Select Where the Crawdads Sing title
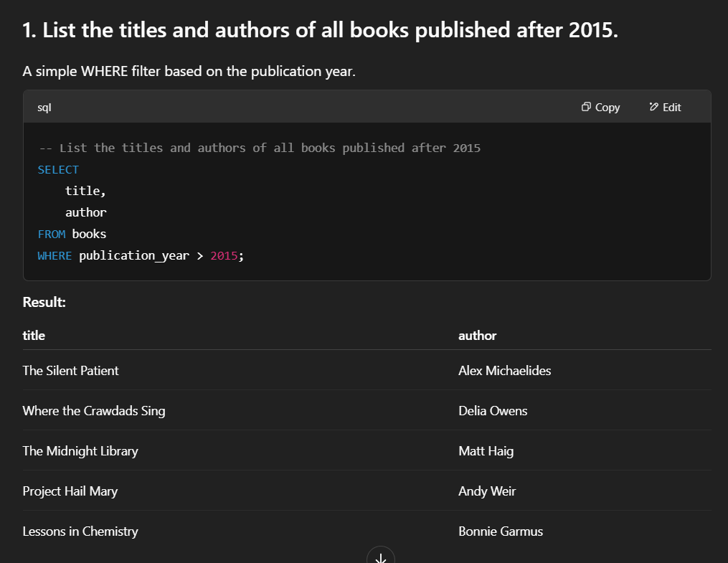Screen dimensions: 728x563 tap(93, 410)
